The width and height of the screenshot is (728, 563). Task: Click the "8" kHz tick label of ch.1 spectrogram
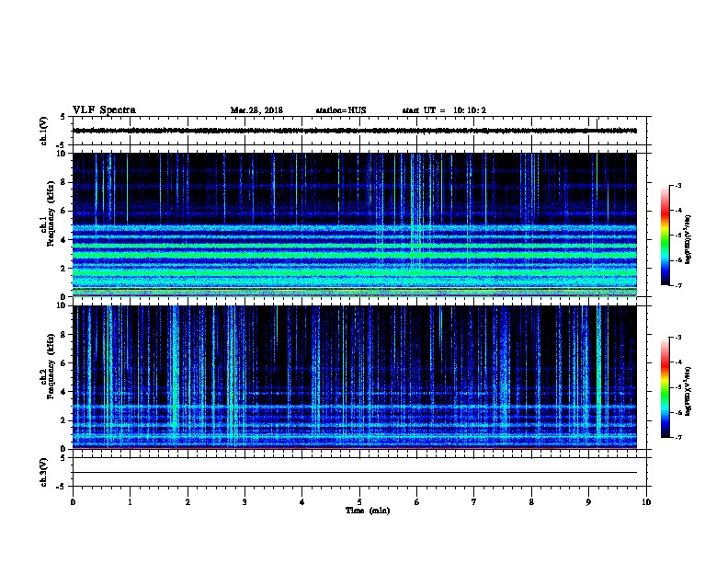tap(63, 182)
